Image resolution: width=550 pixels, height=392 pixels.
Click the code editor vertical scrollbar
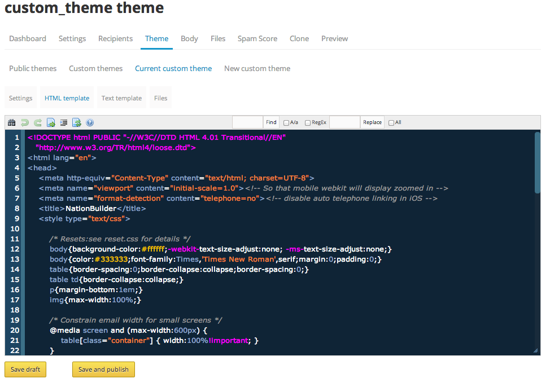pos(538,164)
